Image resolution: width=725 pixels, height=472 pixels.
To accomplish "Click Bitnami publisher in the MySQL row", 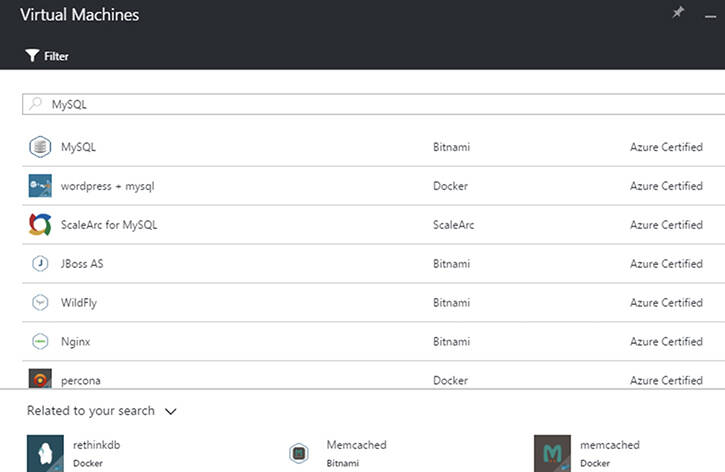I will 451,147.
